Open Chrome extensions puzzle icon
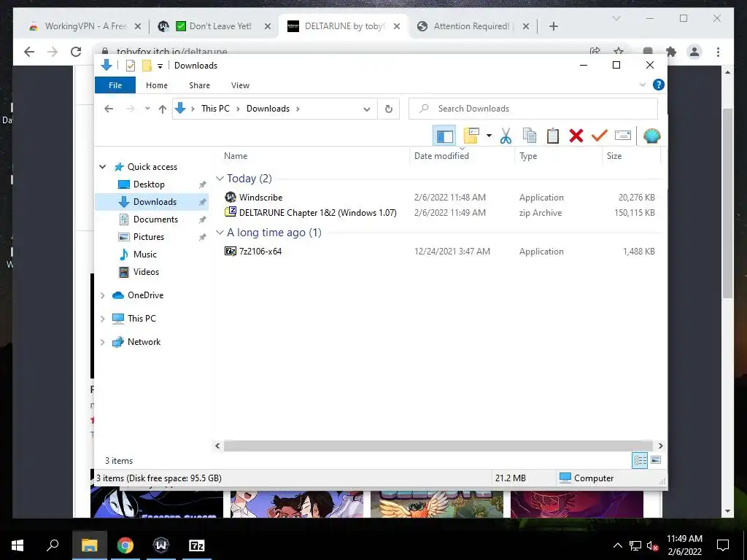This screenshot has width=747, height=560. [671, 52]
